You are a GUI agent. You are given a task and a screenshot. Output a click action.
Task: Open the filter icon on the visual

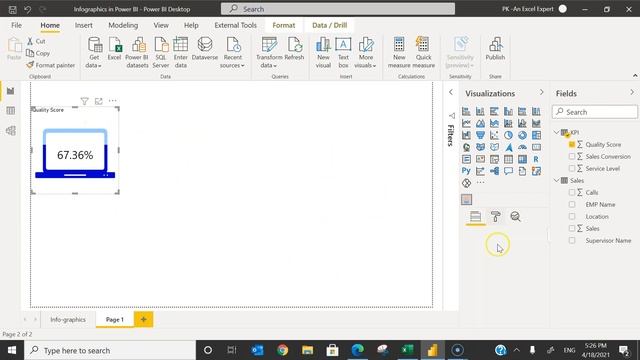click(x=84, y=101)
